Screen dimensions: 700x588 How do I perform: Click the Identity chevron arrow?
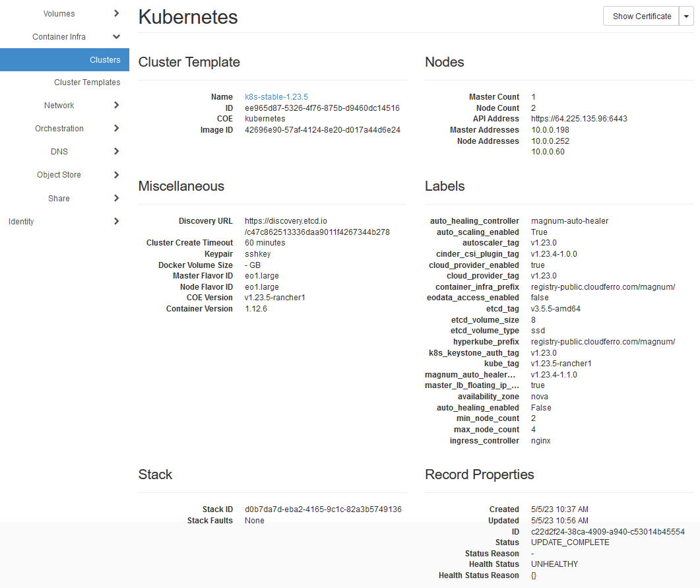[116, 221]
